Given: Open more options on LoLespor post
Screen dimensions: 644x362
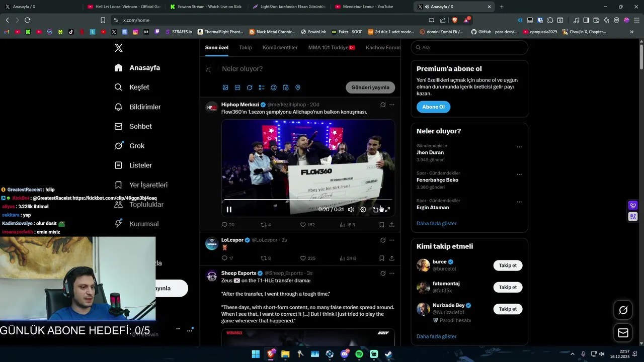Looking at the screenshot, I should click(392, 240).
